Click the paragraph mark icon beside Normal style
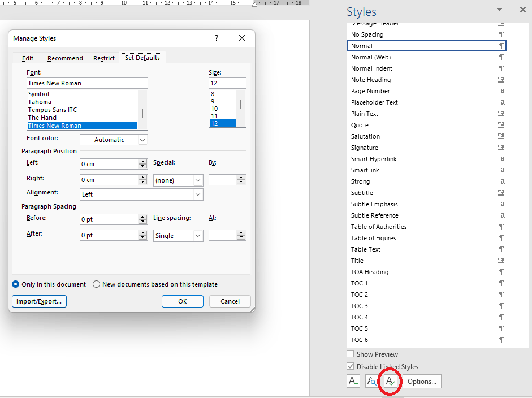 501,46
